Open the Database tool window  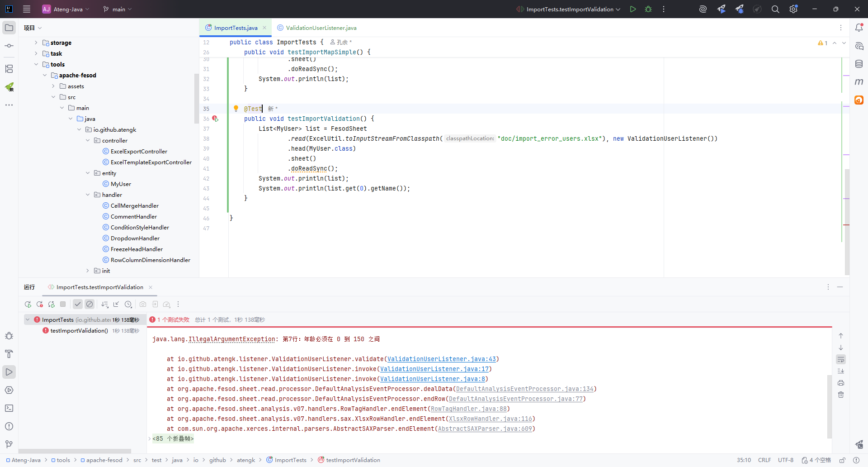coord(859,64)
